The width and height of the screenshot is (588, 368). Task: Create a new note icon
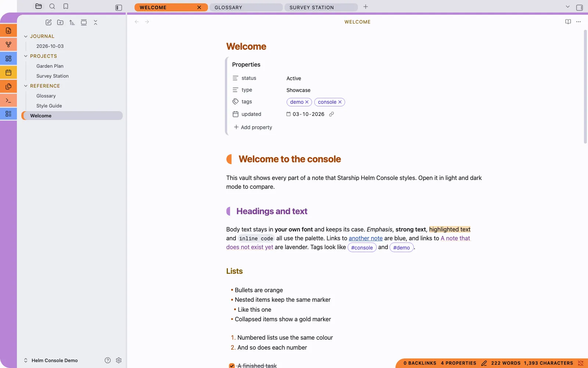click(49, 22)
